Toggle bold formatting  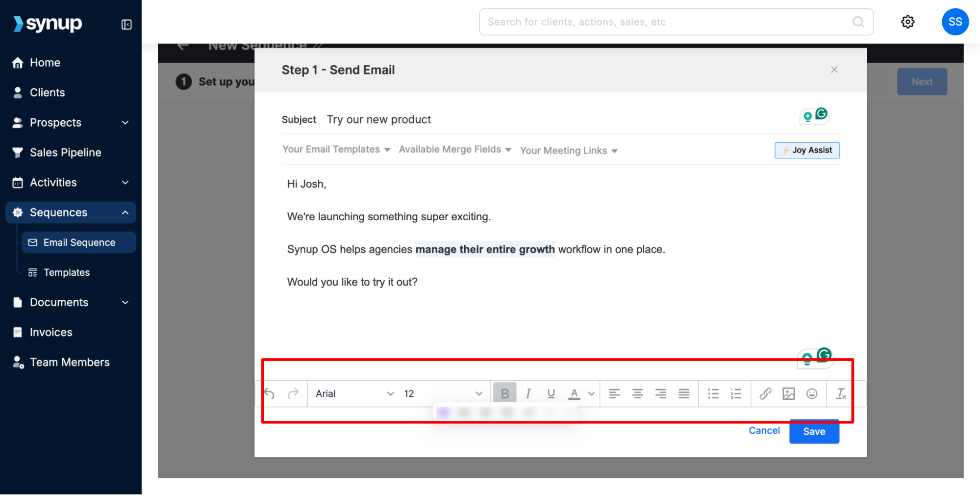pyautogui.click(x=505, y=393)
